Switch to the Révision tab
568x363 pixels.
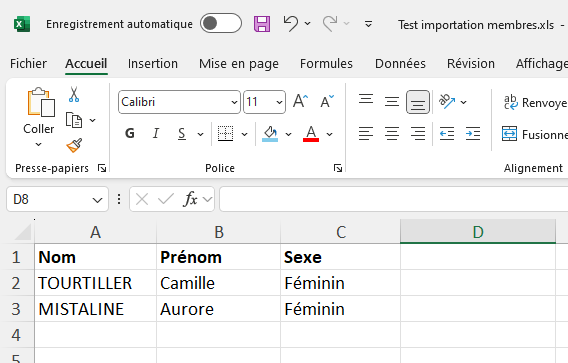471,64
